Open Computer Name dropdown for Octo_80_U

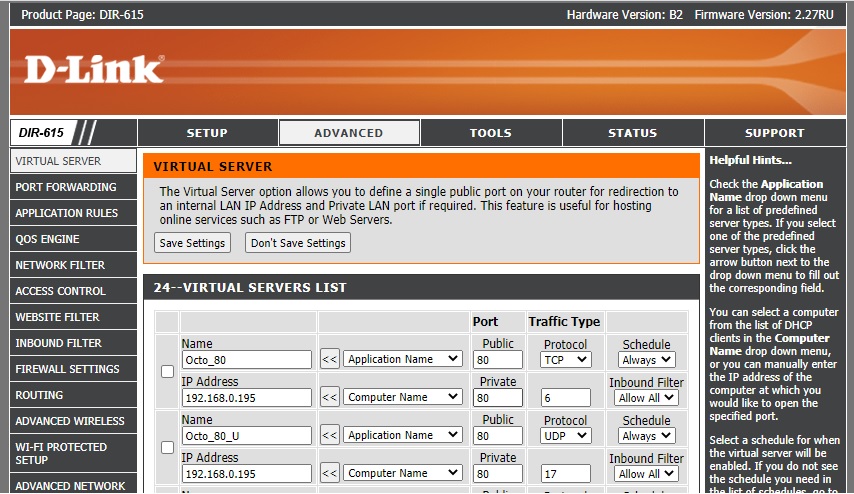[x=402, y=473]
